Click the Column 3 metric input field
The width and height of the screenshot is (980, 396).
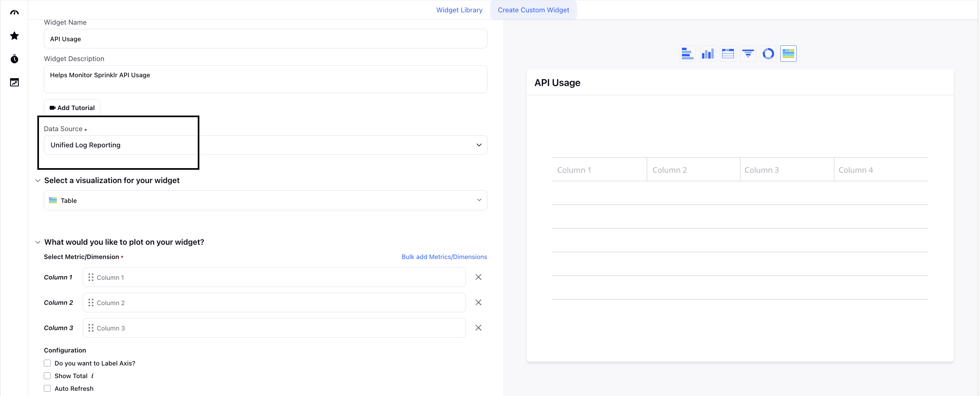pos(274,328)
